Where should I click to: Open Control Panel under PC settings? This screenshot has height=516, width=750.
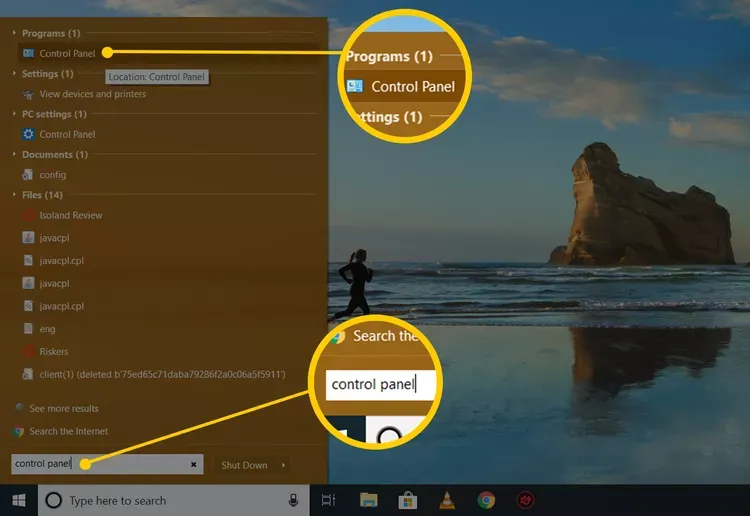coord(66,134)
